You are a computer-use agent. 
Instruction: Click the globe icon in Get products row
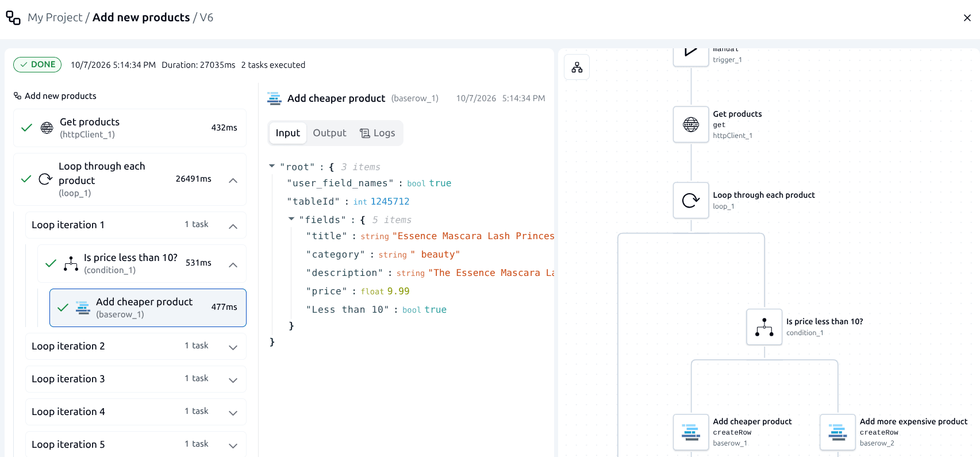[x=47, y=128]
